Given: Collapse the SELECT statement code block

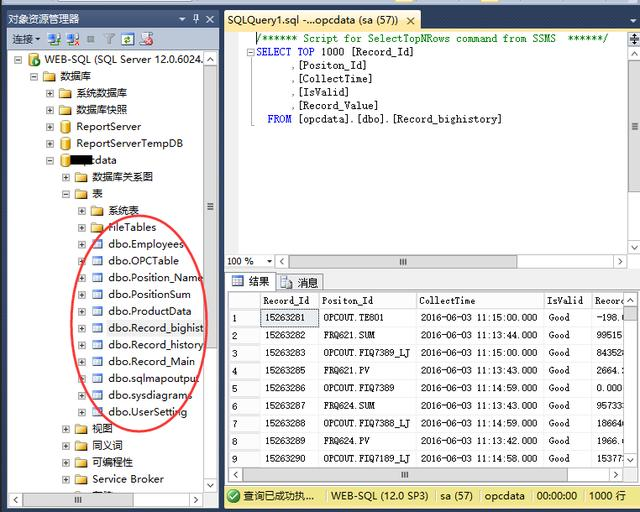Looking at the screenshot, I should coord(251,52).
